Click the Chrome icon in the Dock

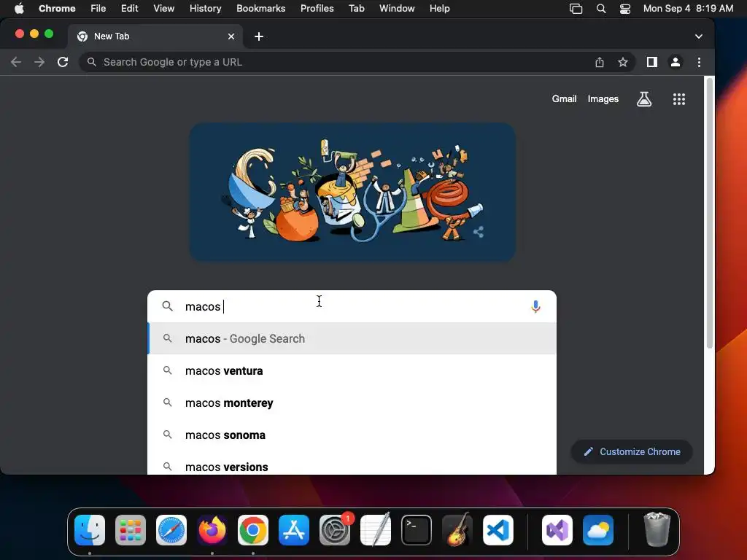[253, 530]
